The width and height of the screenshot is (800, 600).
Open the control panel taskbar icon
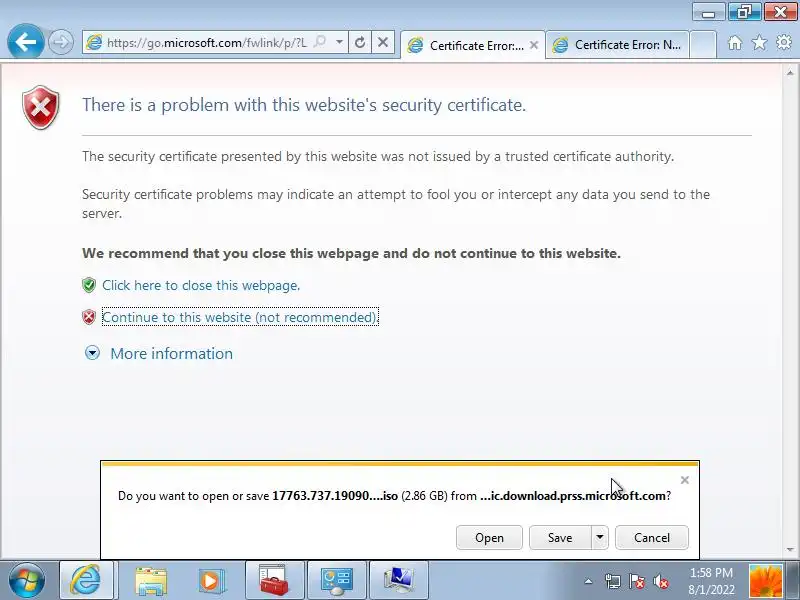(x=336, y=580)
